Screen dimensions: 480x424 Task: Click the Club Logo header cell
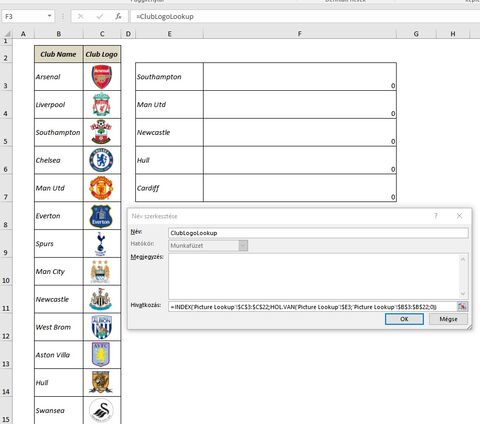pyautogui.click(x=102, y=54)
